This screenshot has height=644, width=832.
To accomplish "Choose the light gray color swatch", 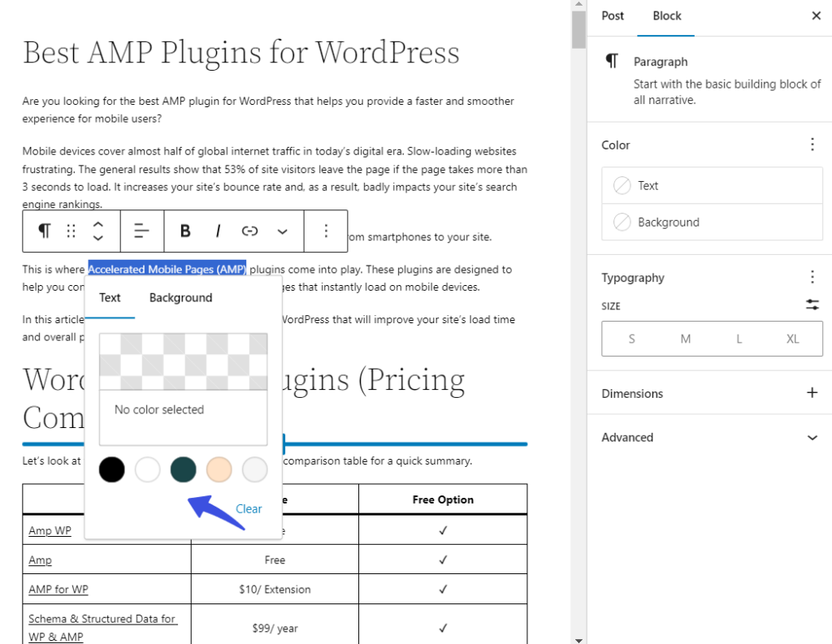I will (x=254, y=469).
